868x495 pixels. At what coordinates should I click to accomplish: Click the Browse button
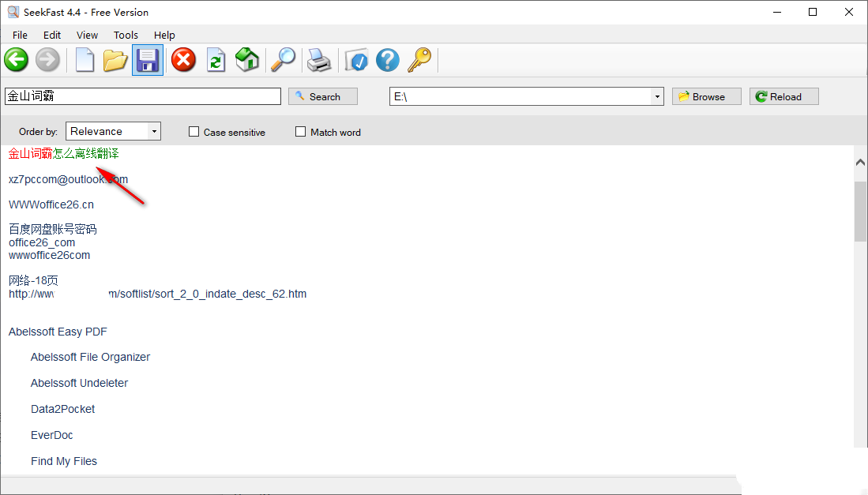click(706, 96)
